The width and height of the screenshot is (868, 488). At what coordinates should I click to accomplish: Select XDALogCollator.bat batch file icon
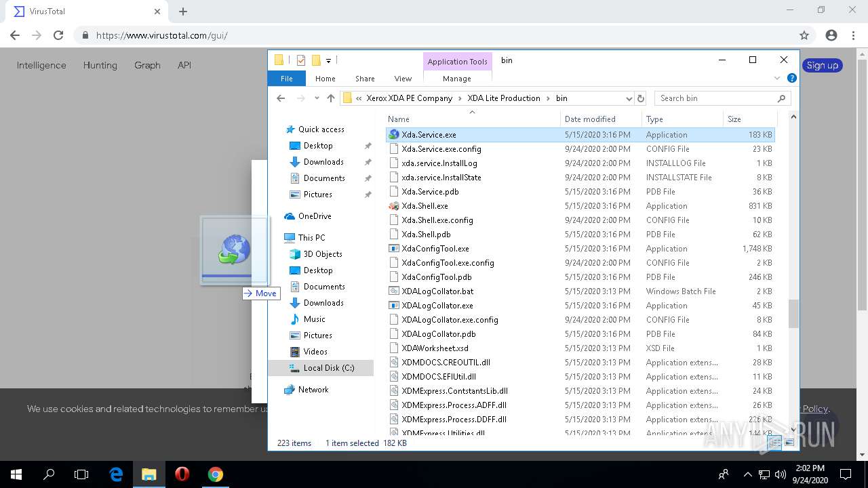pyautogui.click(x=394, y=291)
